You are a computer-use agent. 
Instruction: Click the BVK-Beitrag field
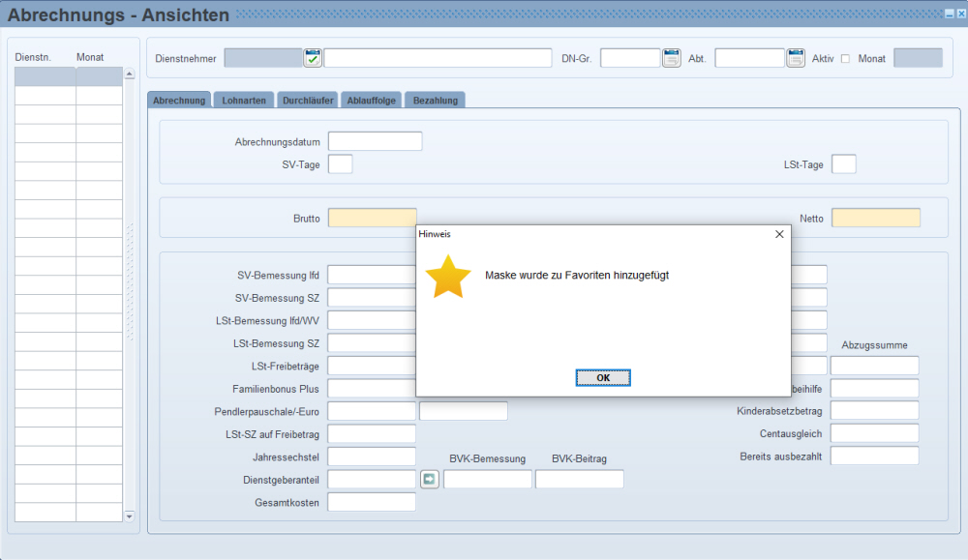click(x=579, y=479)
